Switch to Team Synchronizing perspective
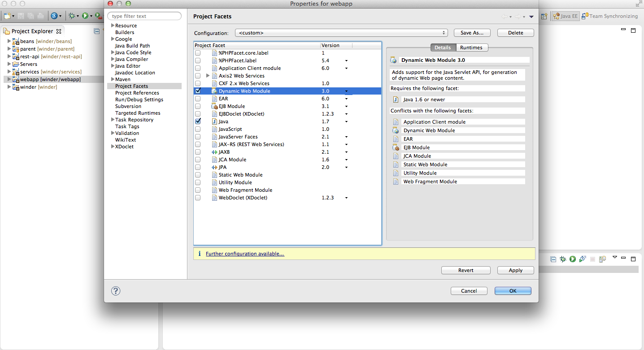Image resolution: width=644 pixels, height=350 pixels. (610, 16)
